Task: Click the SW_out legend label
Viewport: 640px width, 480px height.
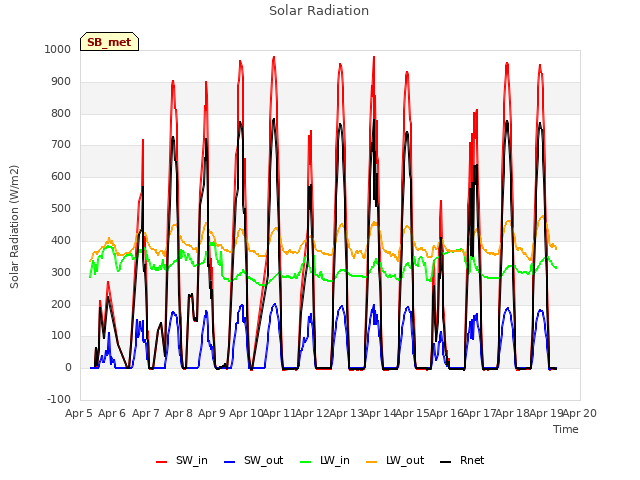Action: click(x=264, y=460)
